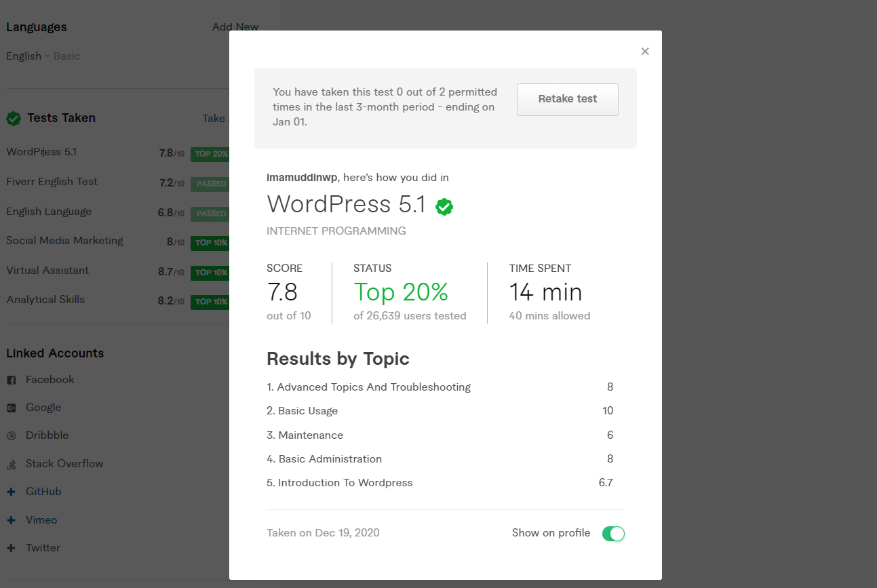Click the Advanced Topics And Troubleshooting result row
Image resolution: width=877 pixels, height=588 pixels.
[440, 387]
